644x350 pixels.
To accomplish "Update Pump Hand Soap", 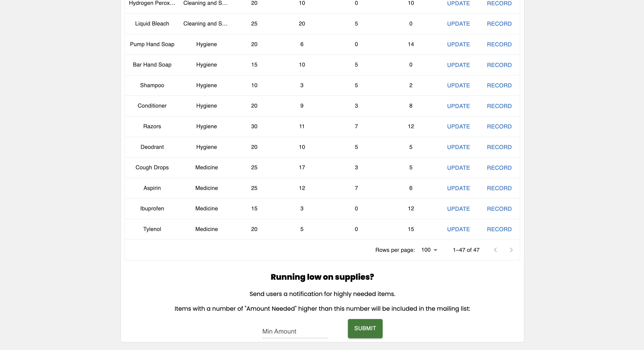I will click(458, 45).
